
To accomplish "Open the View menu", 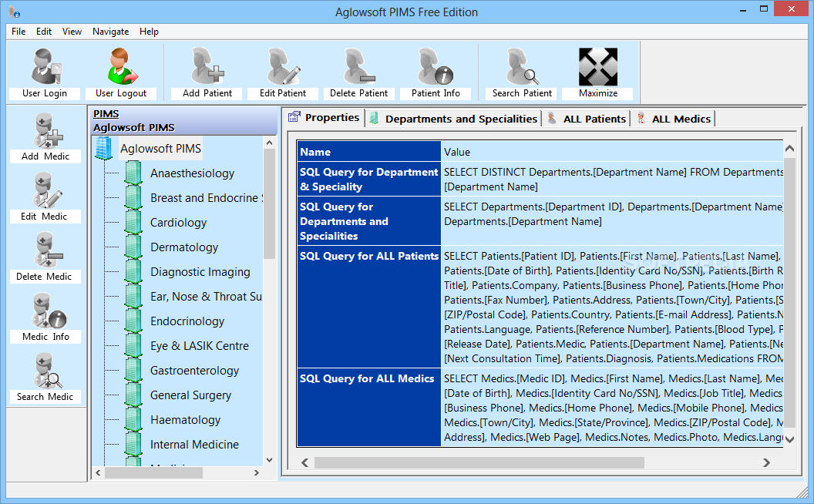I will [x=72, y=32].
